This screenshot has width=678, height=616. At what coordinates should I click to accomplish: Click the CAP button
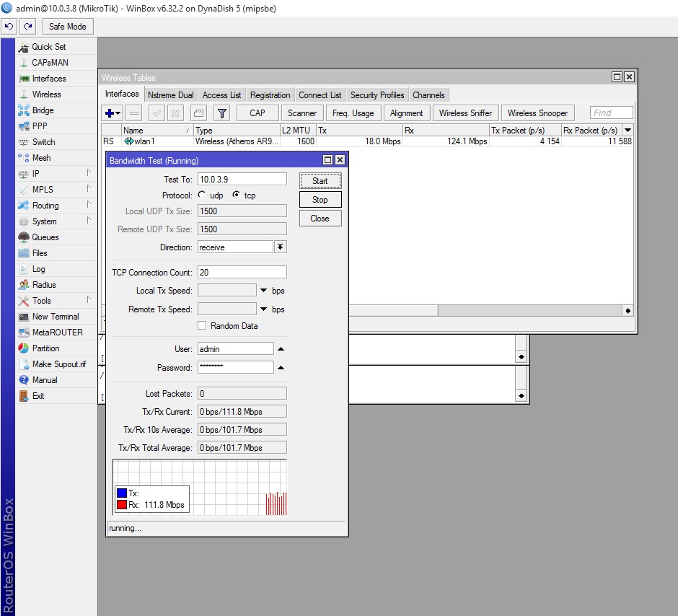257,113
